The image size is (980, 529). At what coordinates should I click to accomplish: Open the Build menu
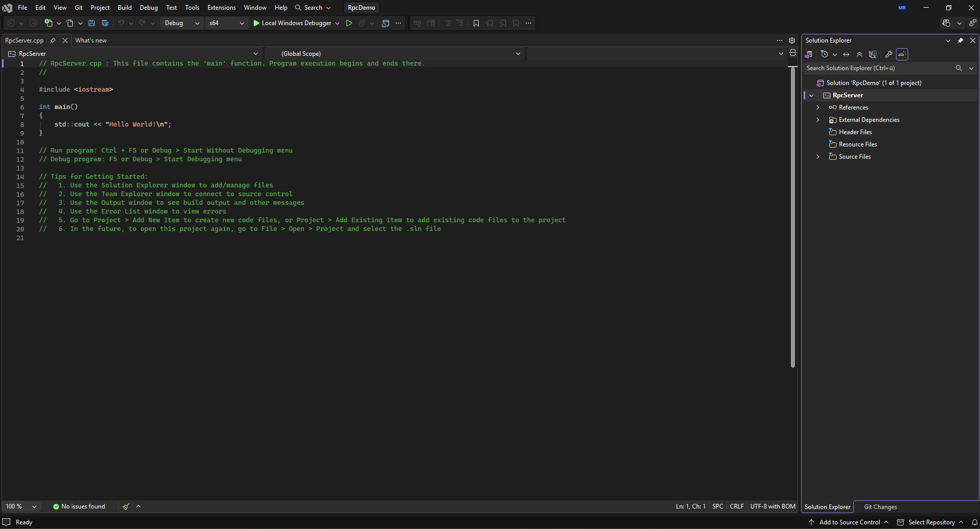coord(125,8)
